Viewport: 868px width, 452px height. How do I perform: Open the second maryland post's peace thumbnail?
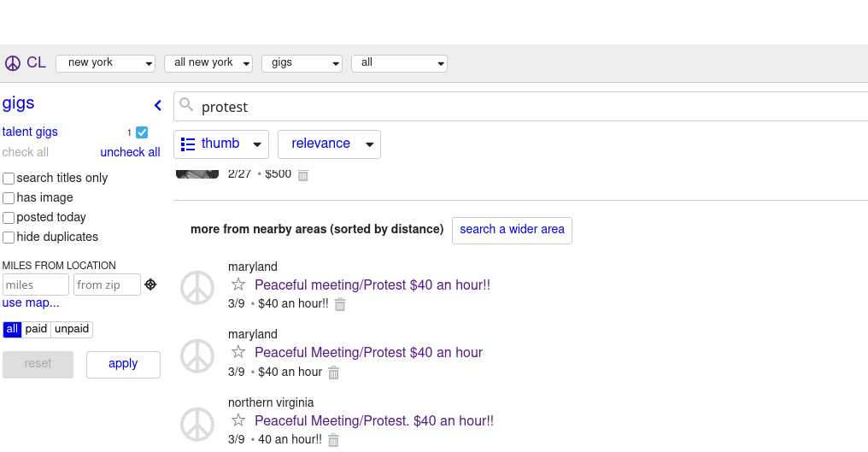pyautogui.click(x=197, y=355)
